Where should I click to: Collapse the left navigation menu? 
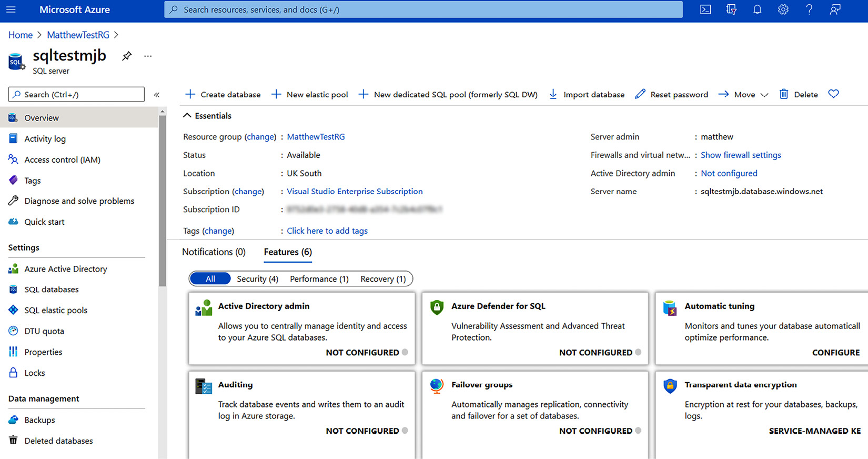(157, 95)
